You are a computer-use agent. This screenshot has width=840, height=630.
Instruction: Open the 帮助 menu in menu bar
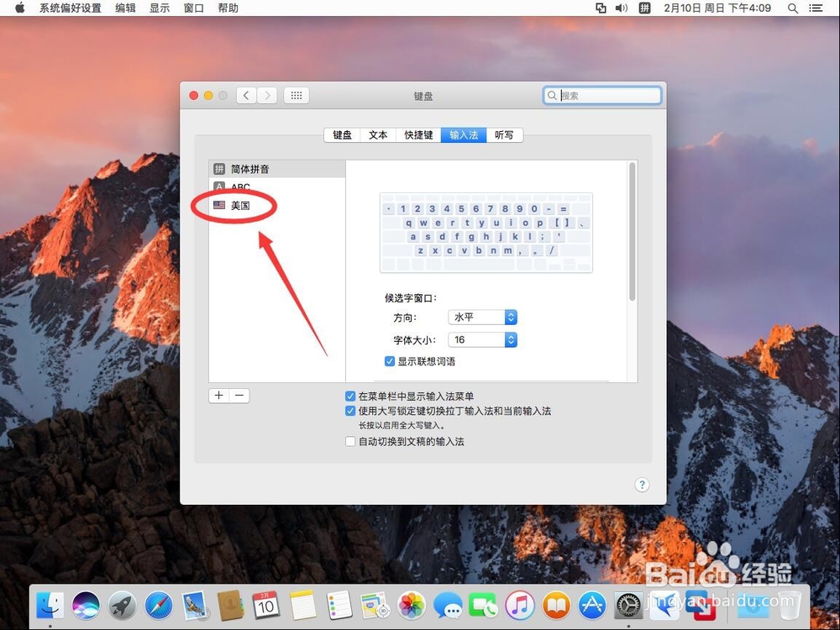click(x=228, y=8)
